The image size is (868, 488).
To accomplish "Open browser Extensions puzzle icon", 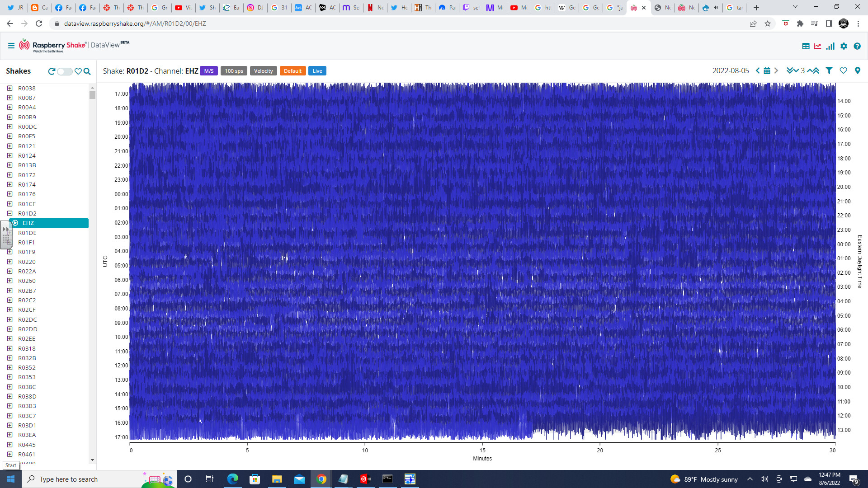I will click(800, 23).
